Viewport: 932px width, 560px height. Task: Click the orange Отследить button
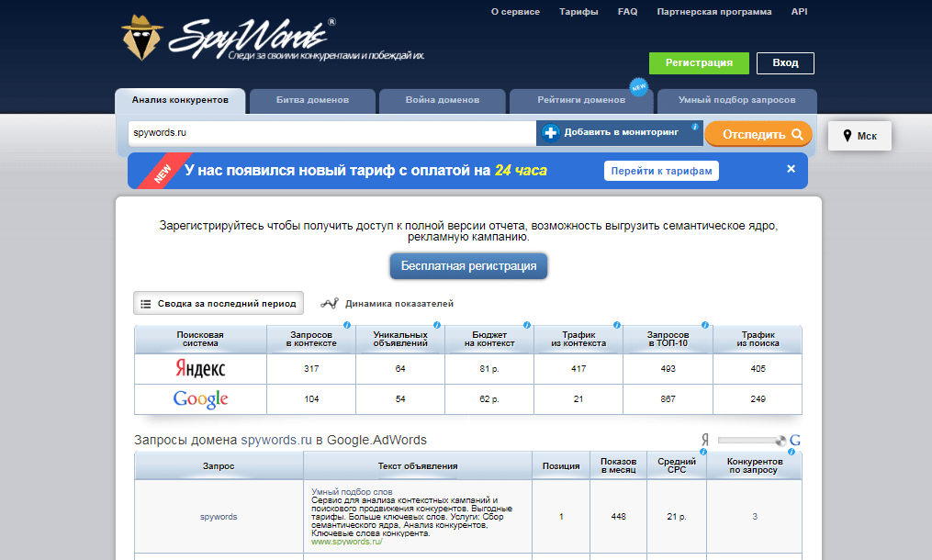(758, 134)
